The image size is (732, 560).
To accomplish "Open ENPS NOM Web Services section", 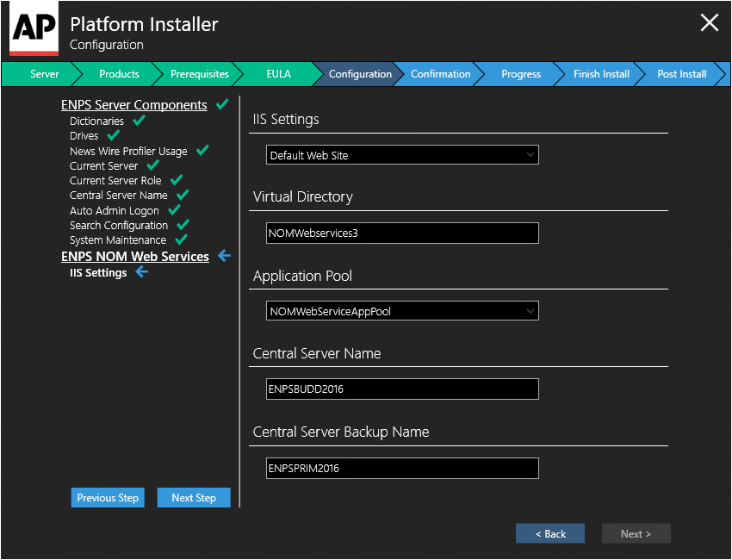I will [135, 257].
